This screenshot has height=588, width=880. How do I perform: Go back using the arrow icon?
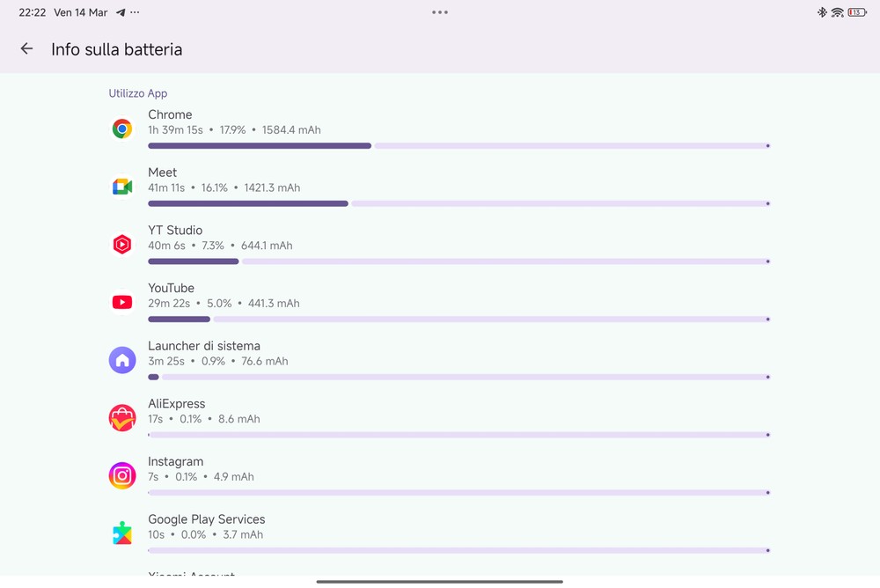coord(27,49)
